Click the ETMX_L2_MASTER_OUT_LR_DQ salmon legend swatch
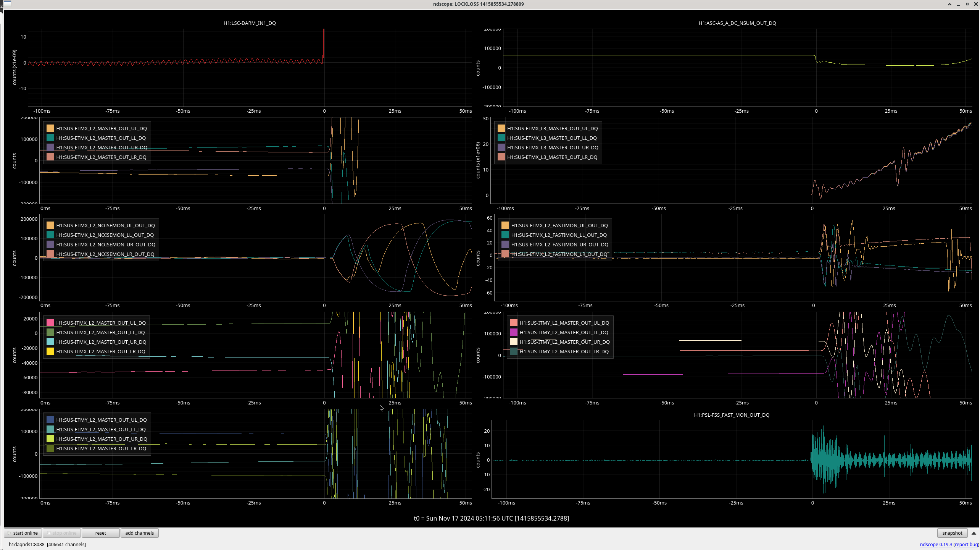 (x=50, y=157)
